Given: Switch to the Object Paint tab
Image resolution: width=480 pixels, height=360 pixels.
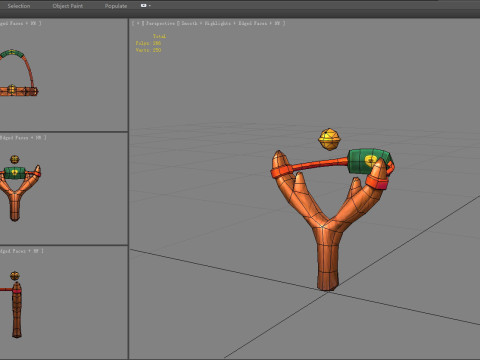Looking at the screenshot, I should 68,6.
